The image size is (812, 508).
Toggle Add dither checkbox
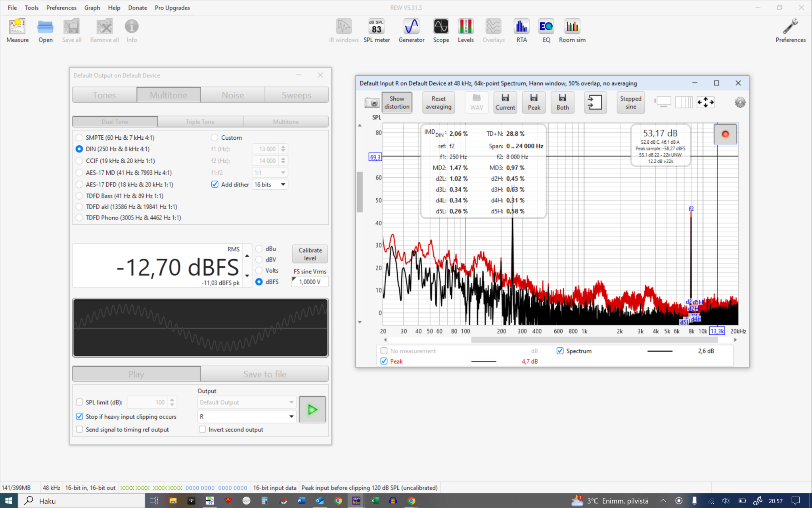[x=214, y=185]
